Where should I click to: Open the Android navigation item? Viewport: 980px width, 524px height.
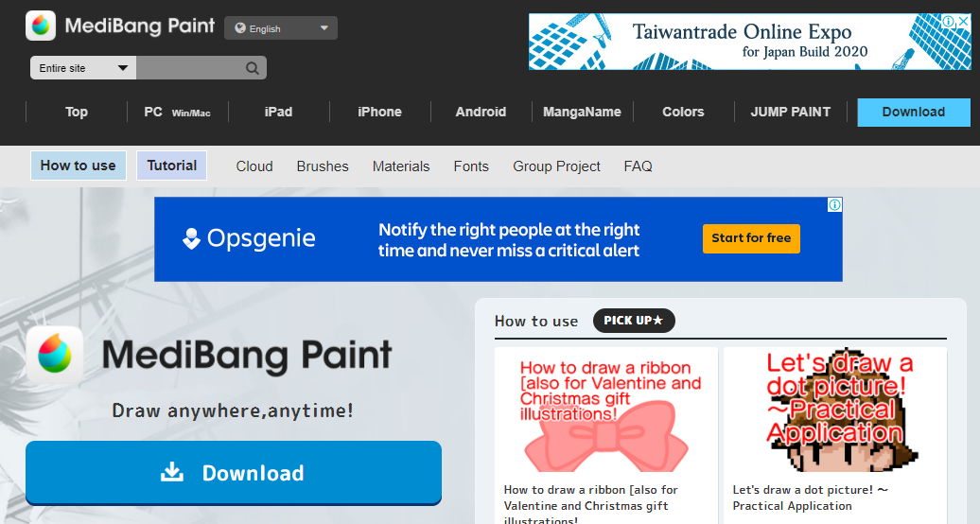tap(481, 112)
